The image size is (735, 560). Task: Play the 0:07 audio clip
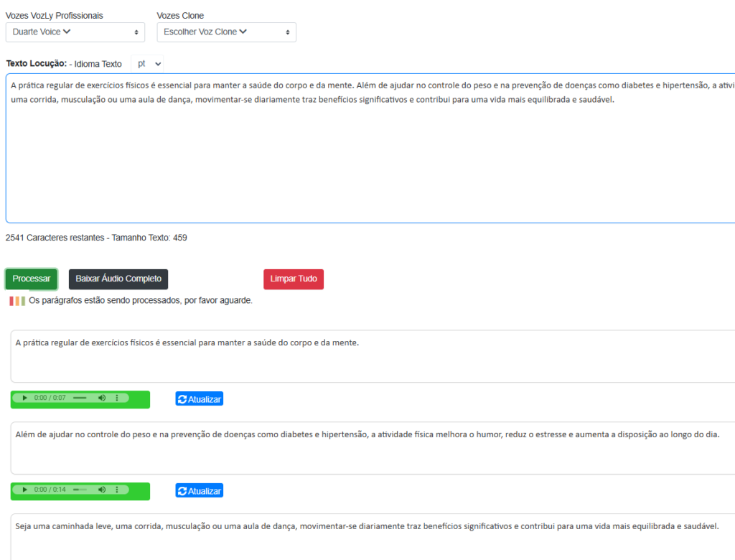(x=25, y=398)
